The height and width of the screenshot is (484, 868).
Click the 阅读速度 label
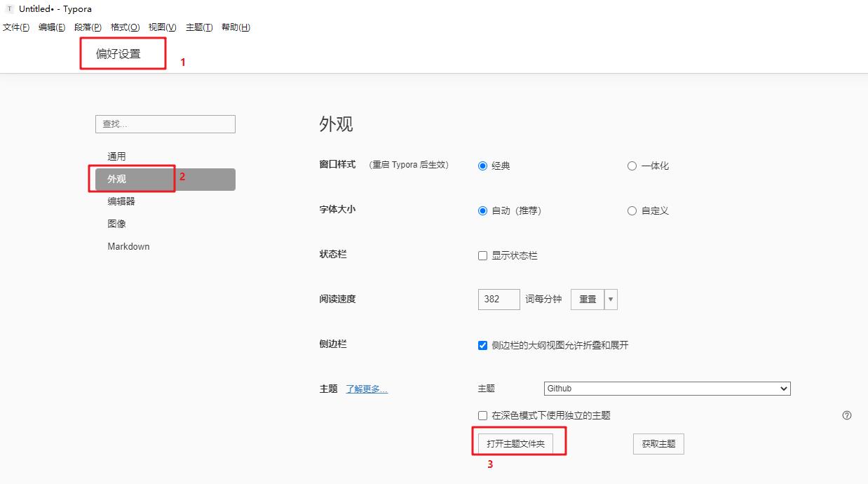(337, 299)
